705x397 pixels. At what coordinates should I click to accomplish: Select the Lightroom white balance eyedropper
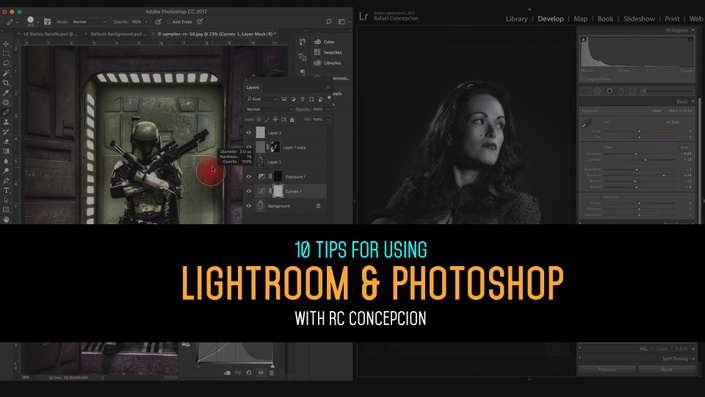[587, 123]
